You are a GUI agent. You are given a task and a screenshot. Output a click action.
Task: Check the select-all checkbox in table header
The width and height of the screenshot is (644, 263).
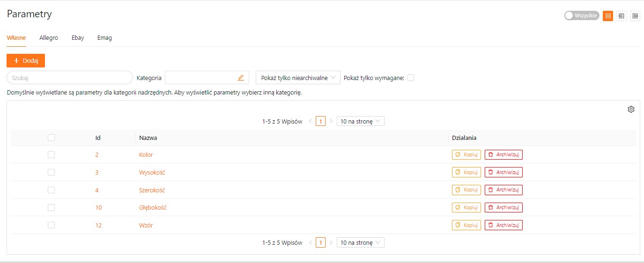[x=52, y=138]
